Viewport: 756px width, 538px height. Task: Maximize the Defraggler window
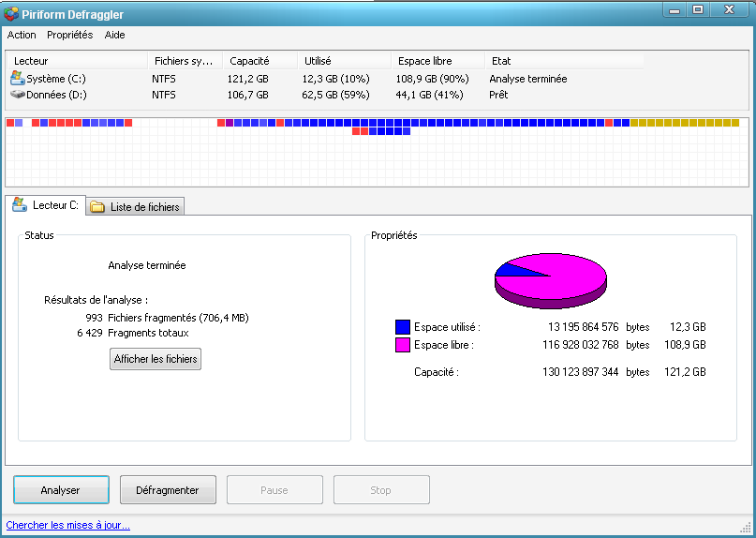[698, 9]
